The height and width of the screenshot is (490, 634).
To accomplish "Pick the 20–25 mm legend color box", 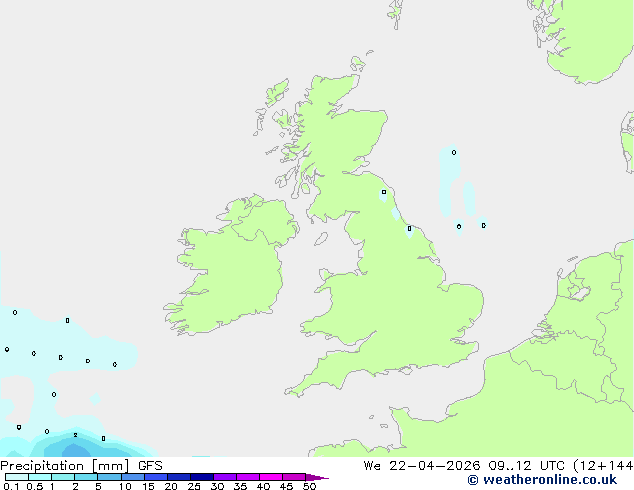I will [179, 477].
